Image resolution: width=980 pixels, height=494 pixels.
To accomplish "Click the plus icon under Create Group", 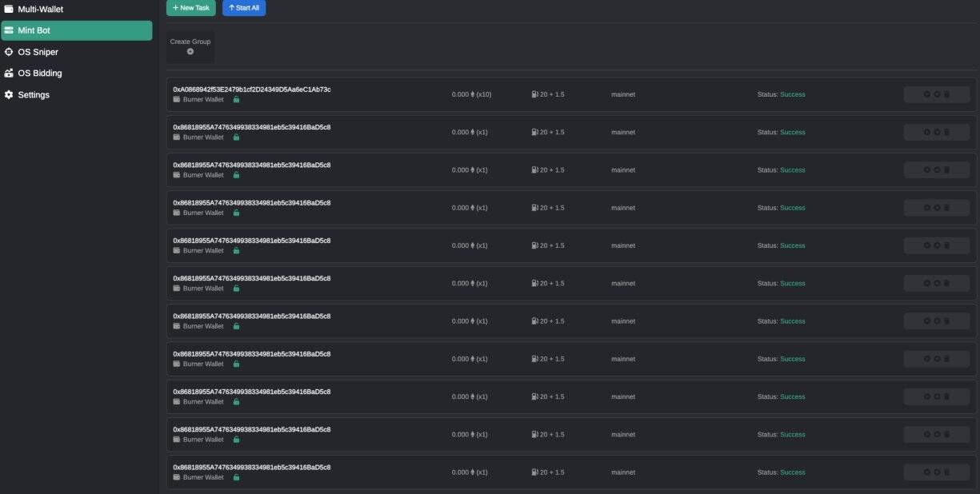I will [x=190, y=51].
